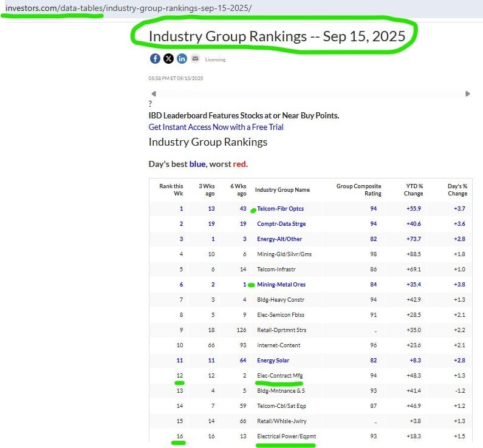Click the IBD Leaderboard Features Stocks promo text
This screenshot has height=448, width=483.
pyautogui.click(x=244, y=115)
